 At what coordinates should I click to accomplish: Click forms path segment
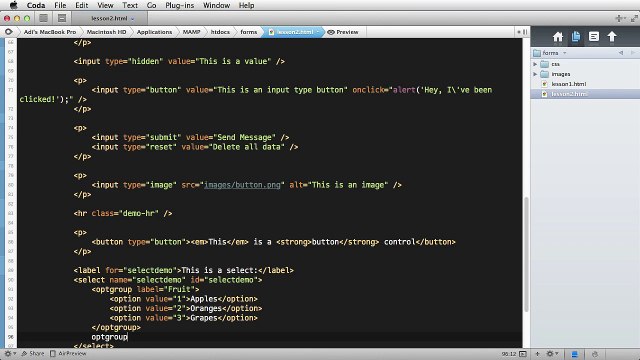coord(249,32)
